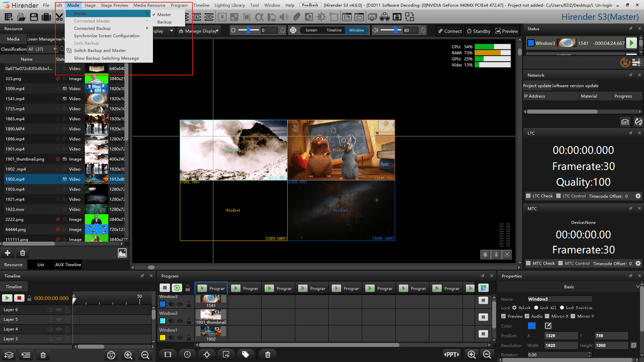Click the Program panel target locate icon
Screen dimensions: 644x362
207,354
